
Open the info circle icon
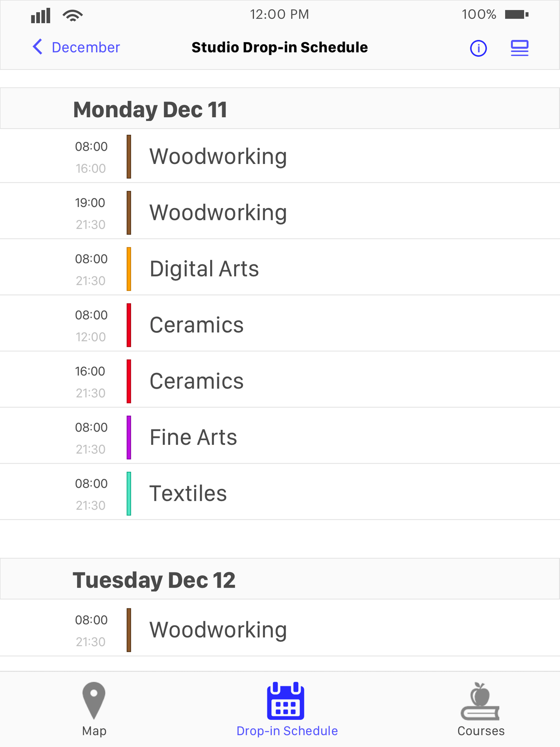[x=478, y=48]
